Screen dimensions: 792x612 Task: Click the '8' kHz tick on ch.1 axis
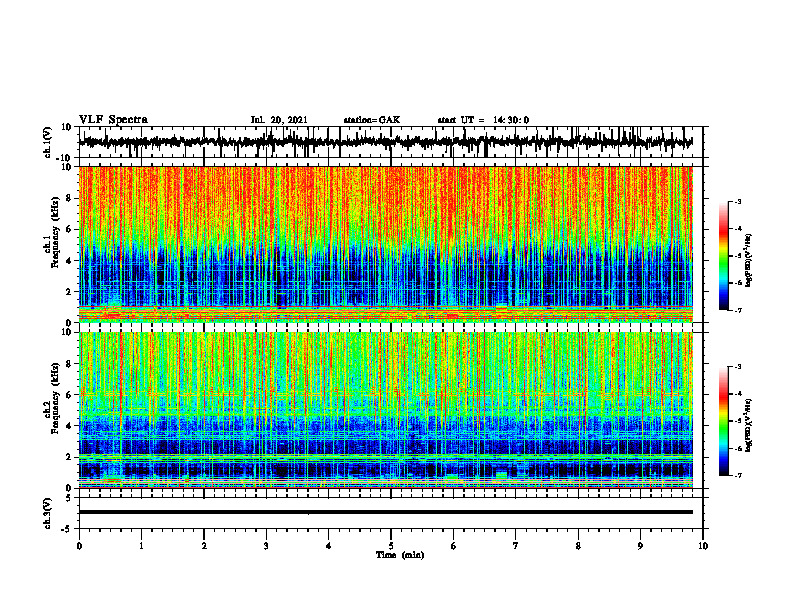(69, 198)
